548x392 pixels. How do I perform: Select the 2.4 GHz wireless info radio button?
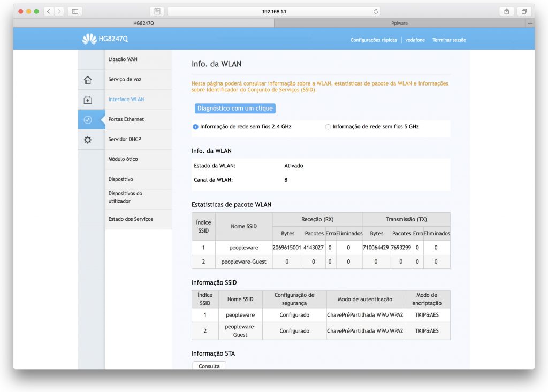point(195,127)
